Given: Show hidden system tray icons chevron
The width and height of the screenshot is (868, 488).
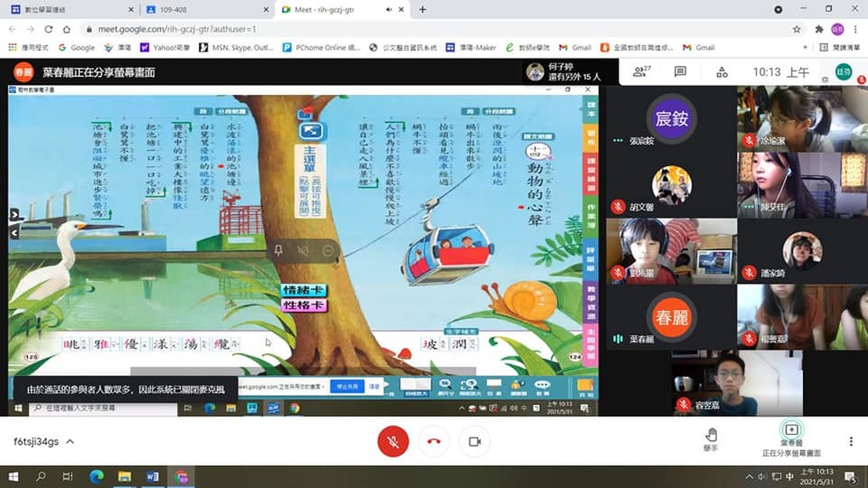Looking at the screenshot, I should [x=749, y=477].
